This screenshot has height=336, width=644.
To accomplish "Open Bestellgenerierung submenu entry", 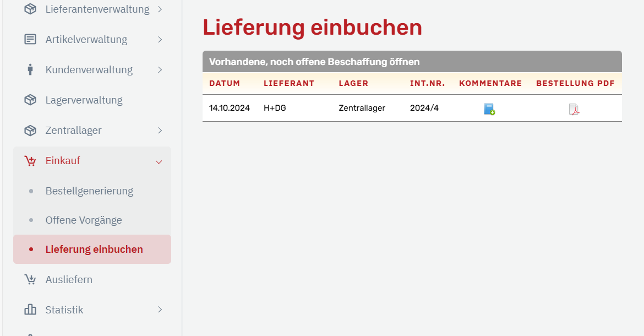I will [x=90, y=191].
